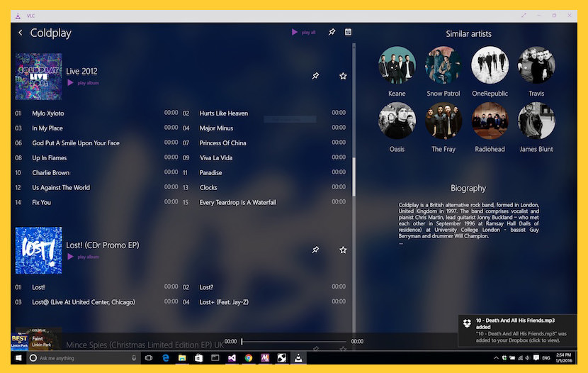Open similar artist OneRepublic

(490, 65)
